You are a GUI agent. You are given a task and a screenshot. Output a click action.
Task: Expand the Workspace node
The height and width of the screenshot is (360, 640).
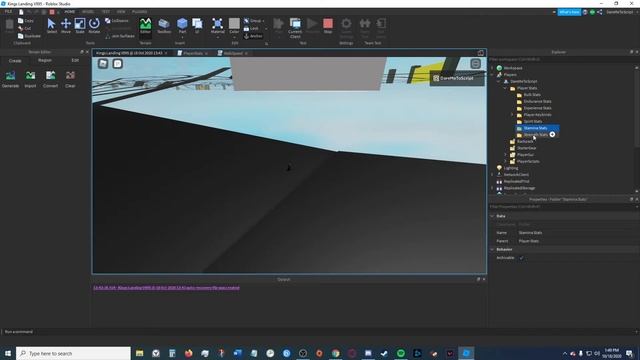[x=492, y=68]
